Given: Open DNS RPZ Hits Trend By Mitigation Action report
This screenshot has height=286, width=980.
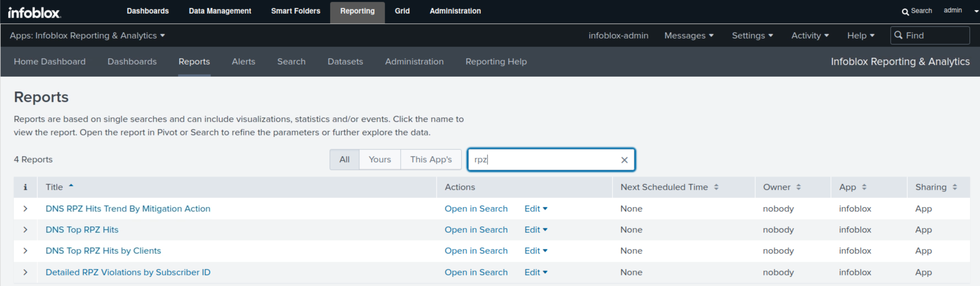Looking at the screenshot, I should tap(127, 209).
